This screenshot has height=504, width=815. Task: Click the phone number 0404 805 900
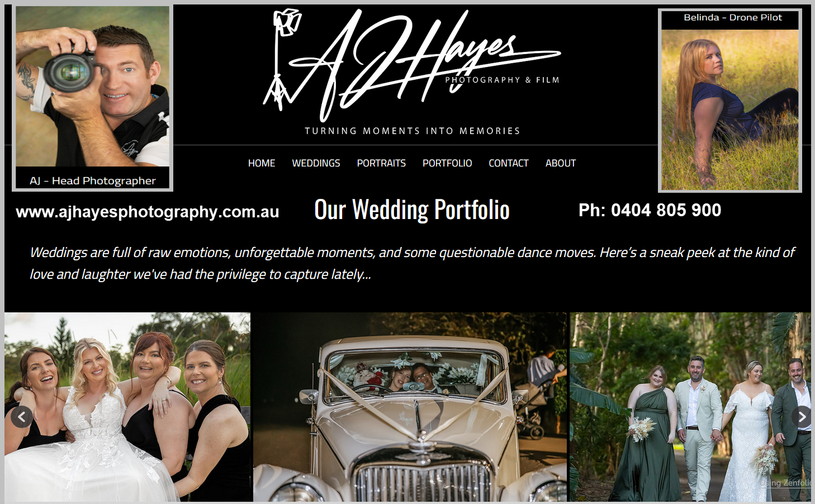coord(666,210)
